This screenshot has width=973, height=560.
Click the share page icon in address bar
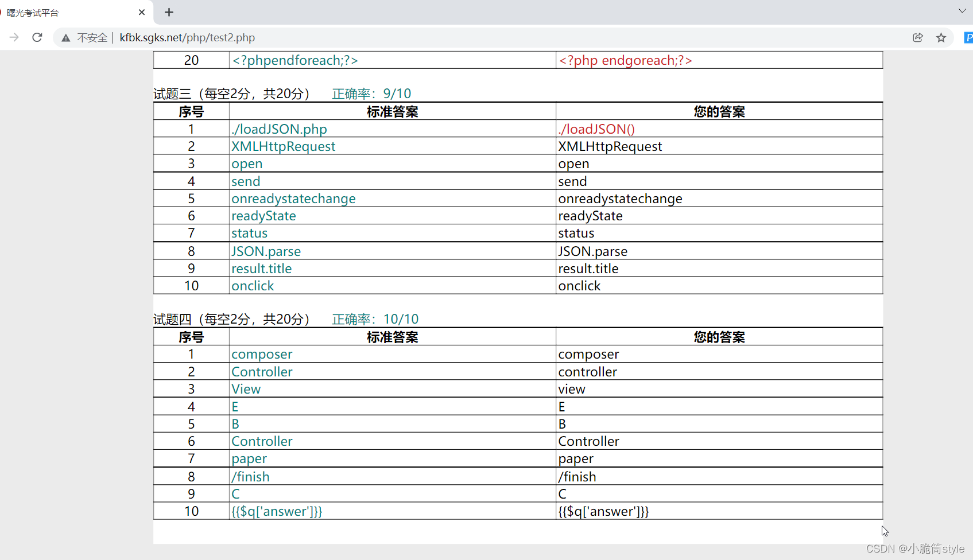(918, 37)
